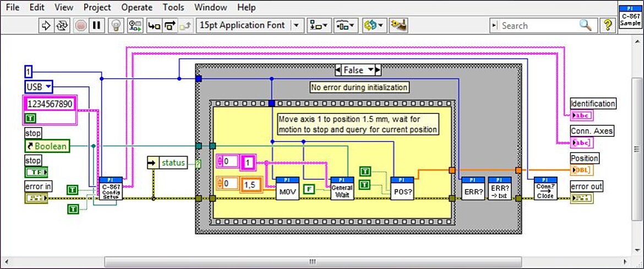Image resolution: width=644 pixels, height=269 pixels.
Task: Click case selector previous arrow
Action: 338,70
